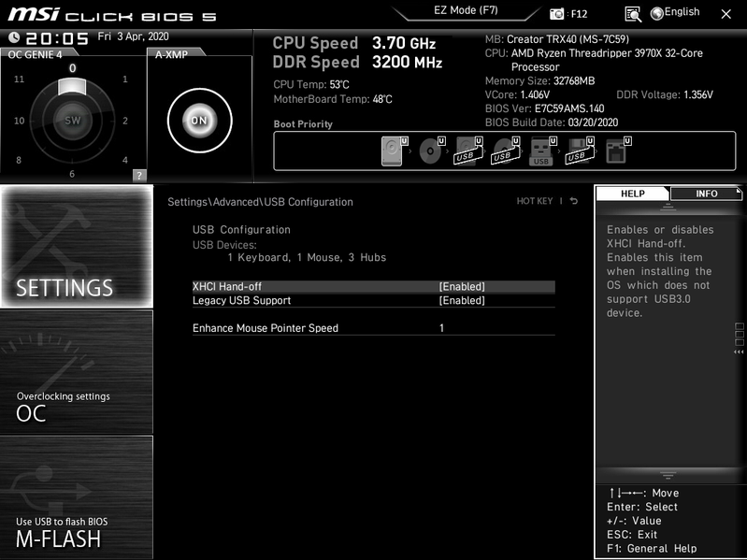
Task: Change the XHCI Hand-off [Enabled] value
Action: [462, 287]
